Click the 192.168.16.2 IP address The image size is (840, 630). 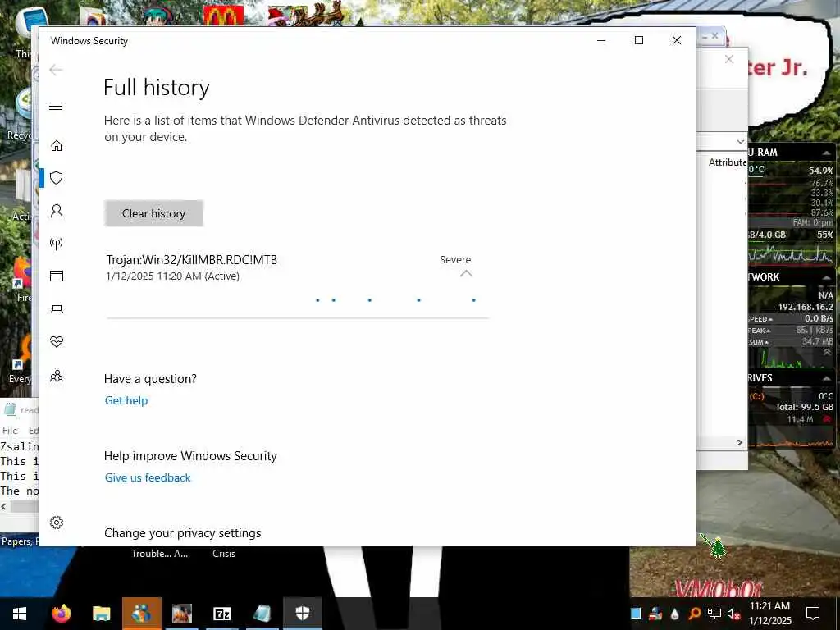pyautogui.click(x=806, y=307)
